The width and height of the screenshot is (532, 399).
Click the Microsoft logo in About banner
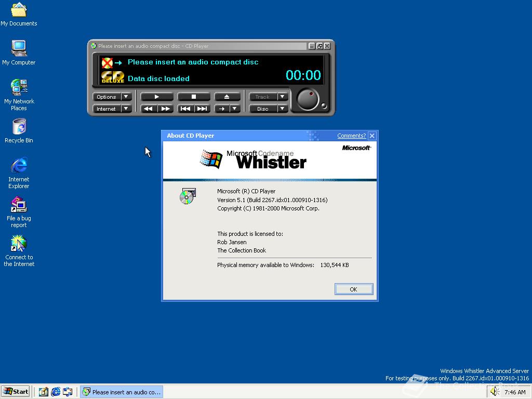click(356, 148)
